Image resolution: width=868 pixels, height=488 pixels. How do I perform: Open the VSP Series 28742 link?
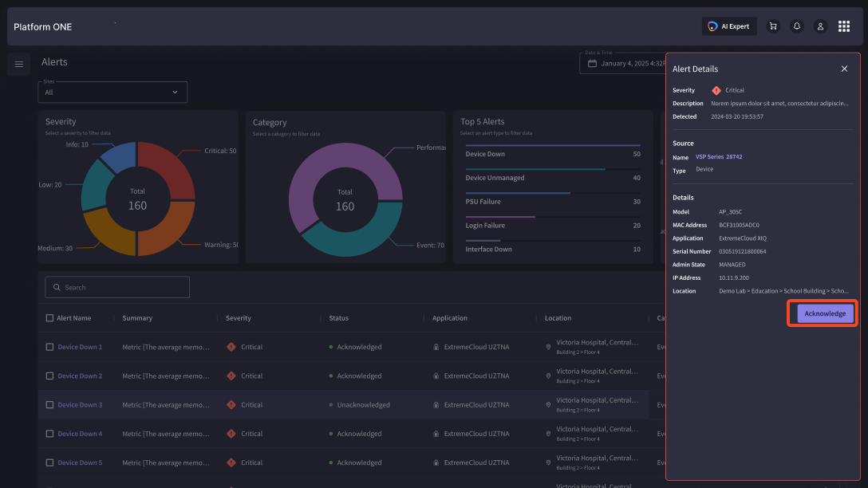point(719,156)
